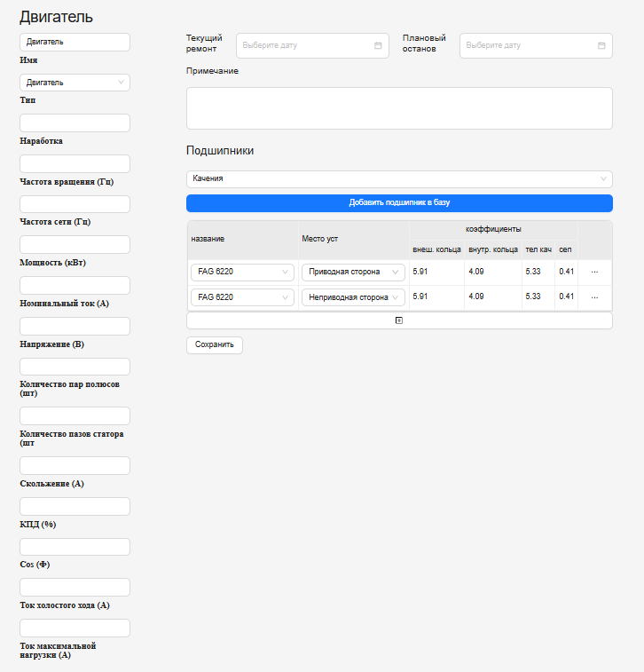Focus the КПД (%) input field
This screenshot has height=672, width=644.
(x=75, y=506)
